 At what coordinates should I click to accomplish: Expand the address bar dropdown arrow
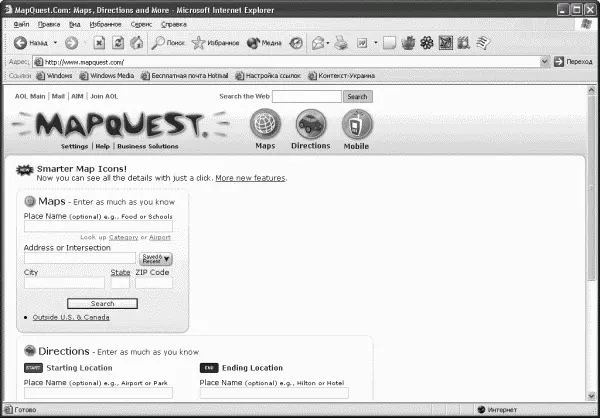tap(545, 62)
